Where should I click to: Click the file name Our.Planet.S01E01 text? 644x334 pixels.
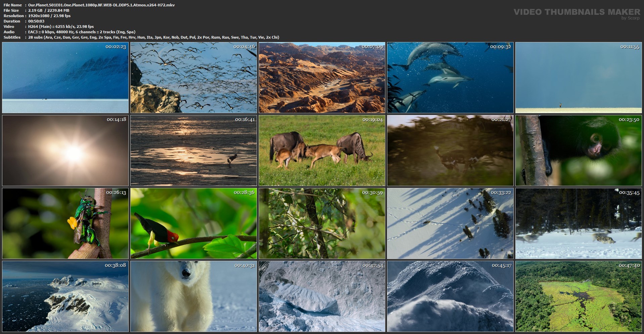[101, 5]
